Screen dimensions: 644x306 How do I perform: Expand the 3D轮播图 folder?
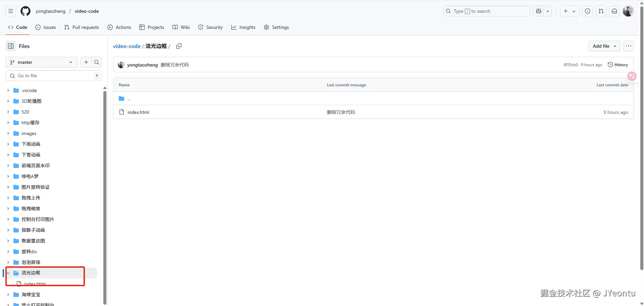click(x=8, y=101)
